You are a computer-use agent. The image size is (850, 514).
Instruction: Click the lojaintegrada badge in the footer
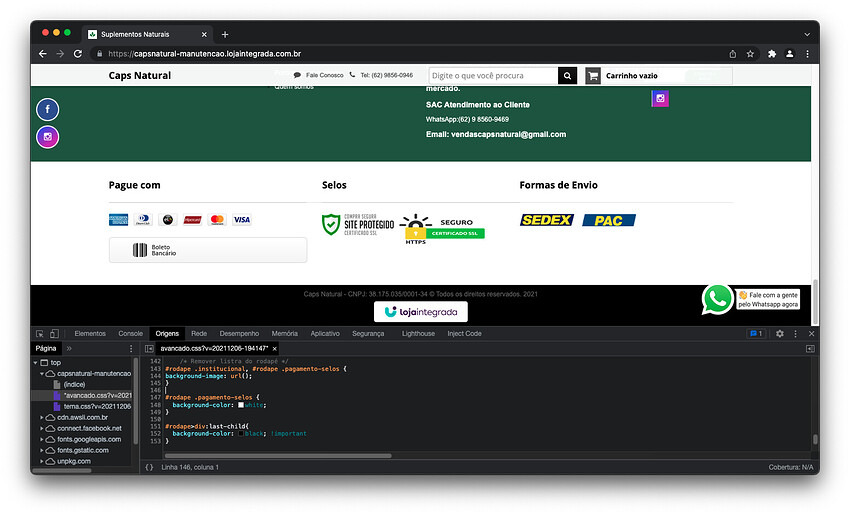pos(421,312)
